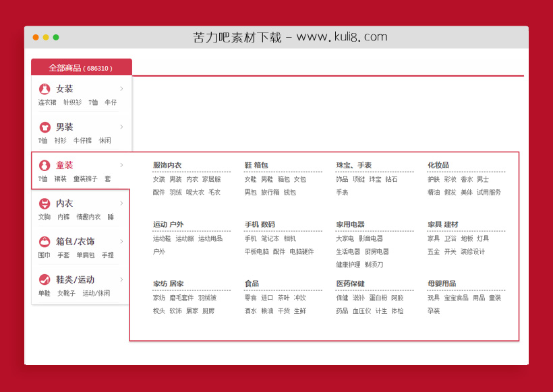Image resolution: width=553 pixels, height=392 pixels.
Task: Click the green window button in title bar
Action: tap(56, 37)
